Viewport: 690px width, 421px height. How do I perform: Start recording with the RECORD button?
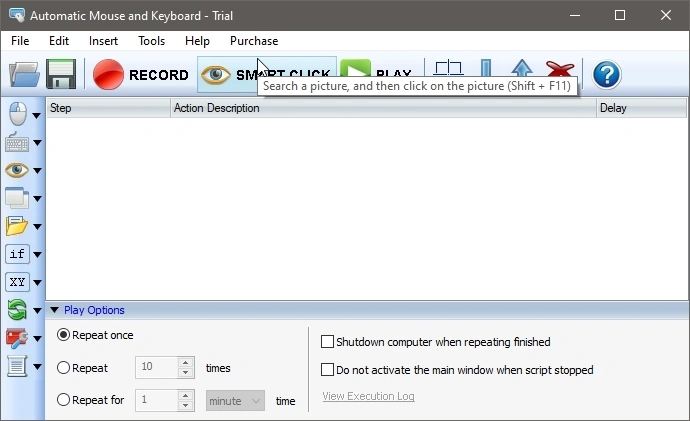pos(140,74)
